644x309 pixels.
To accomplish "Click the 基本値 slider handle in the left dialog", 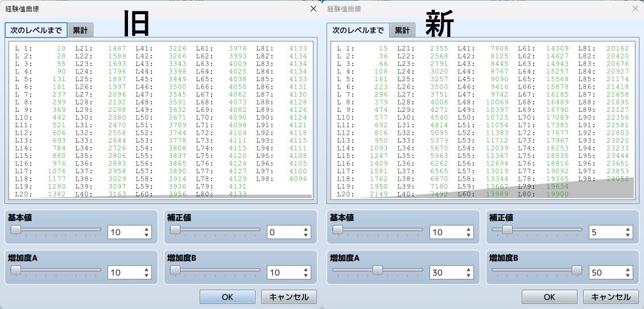I will pos(16,229).
